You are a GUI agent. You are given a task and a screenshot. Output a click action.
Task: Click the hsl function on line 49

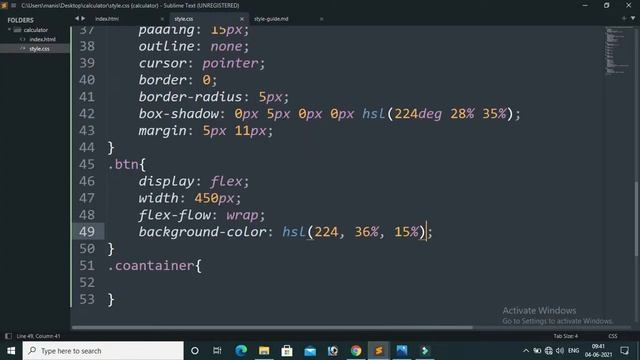(x=294, y=231)
